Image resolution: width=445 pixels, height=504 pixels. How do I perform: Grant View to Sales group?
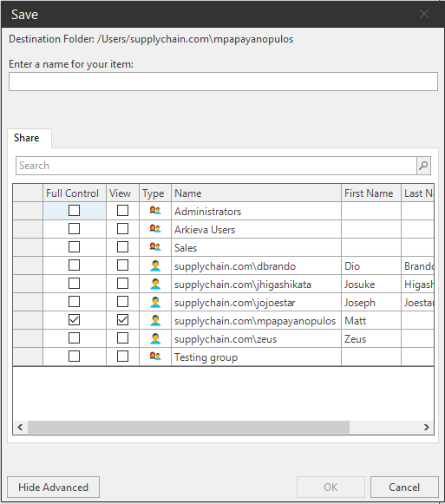tap(122, 247)
